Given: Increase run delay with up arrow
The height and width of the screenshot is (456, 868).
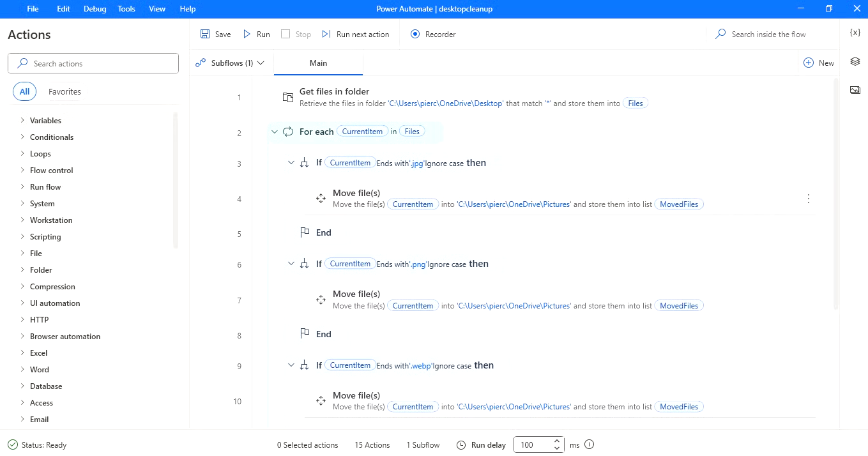Looking at the screenshot, I should [x=557, y=441].
